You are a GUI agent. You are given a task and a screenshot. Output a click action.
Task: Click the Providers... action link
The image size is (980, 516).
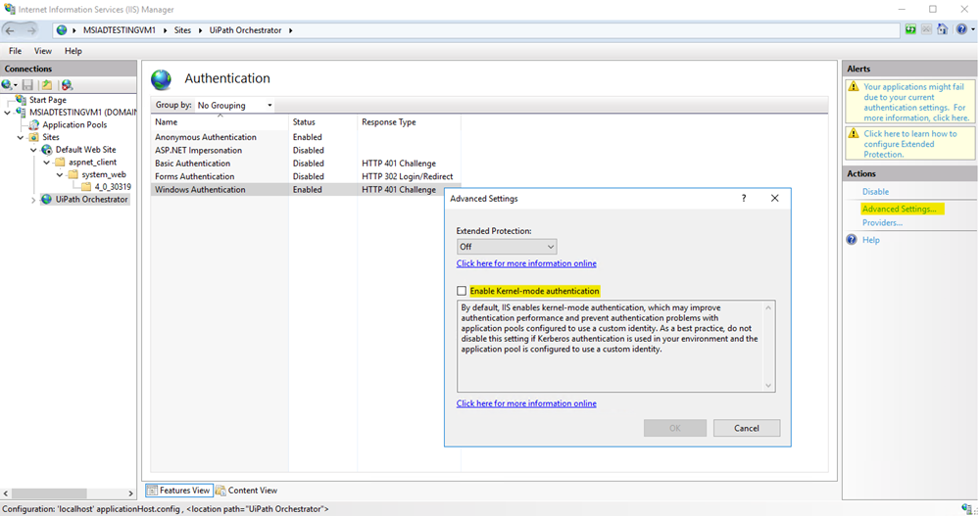(882, 223)
